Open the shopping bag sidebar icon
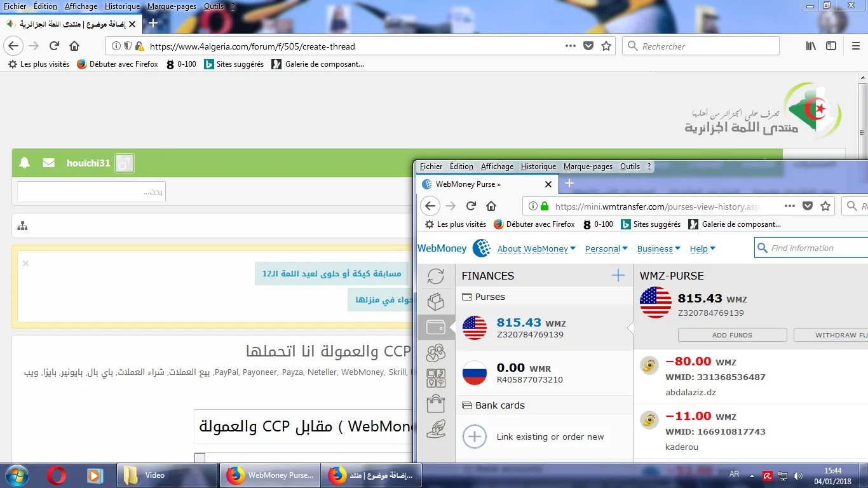 point(435,403)
